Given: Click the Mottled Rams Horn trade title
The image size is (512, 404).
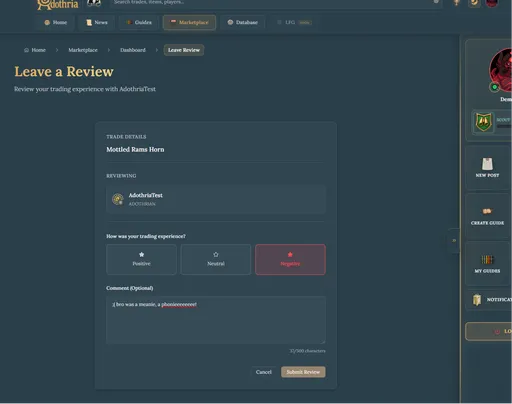Looking at the screenshot, I should 135,150.
